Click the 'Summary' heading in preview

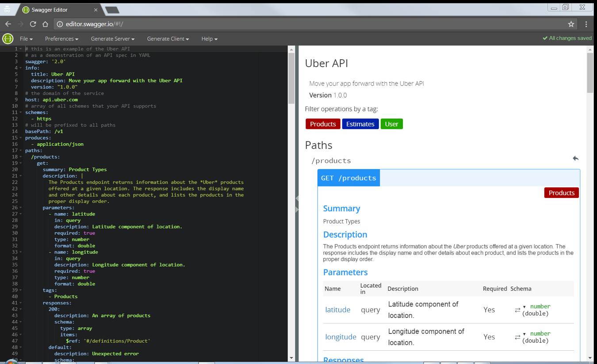click(341, 208)
